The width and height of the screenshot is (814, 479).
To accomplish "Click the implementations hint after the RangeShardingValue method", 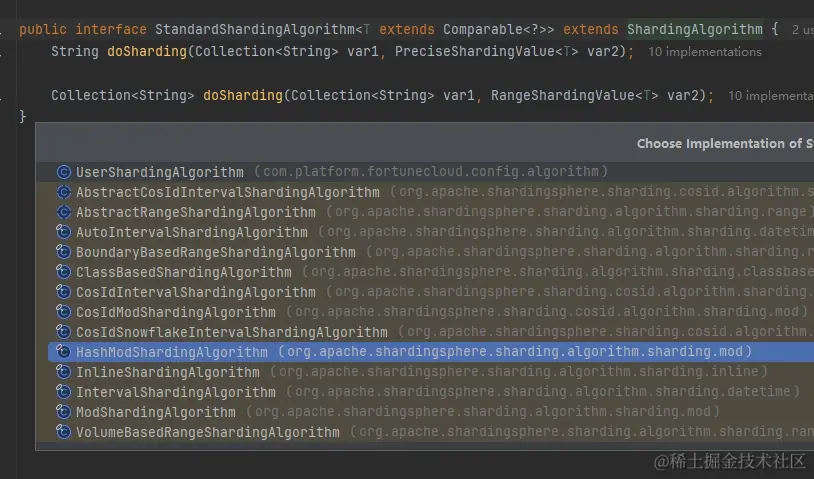I will [x=771, y=95].
